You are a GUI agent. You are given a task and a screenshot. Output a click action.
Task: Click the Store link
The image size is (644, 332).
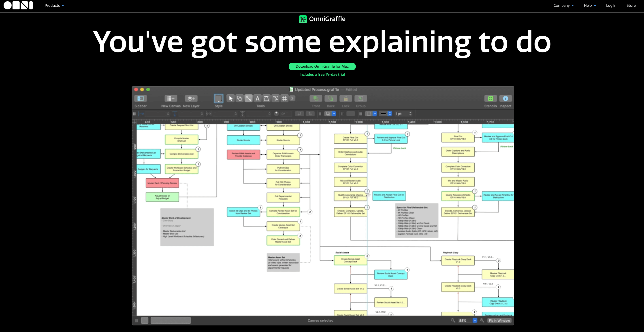[631, 5]
